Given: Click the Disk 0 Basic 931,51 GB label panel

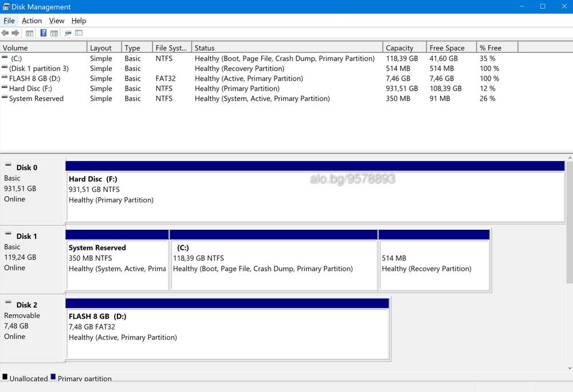Looking at the screenshot, I should point(33,191).
